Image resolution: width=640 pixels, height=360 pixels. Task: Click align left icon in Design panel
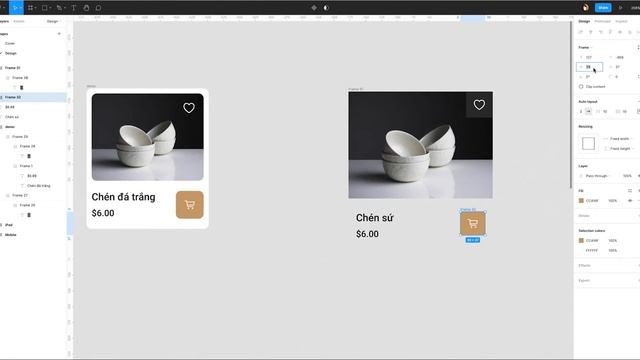(581, 32)
